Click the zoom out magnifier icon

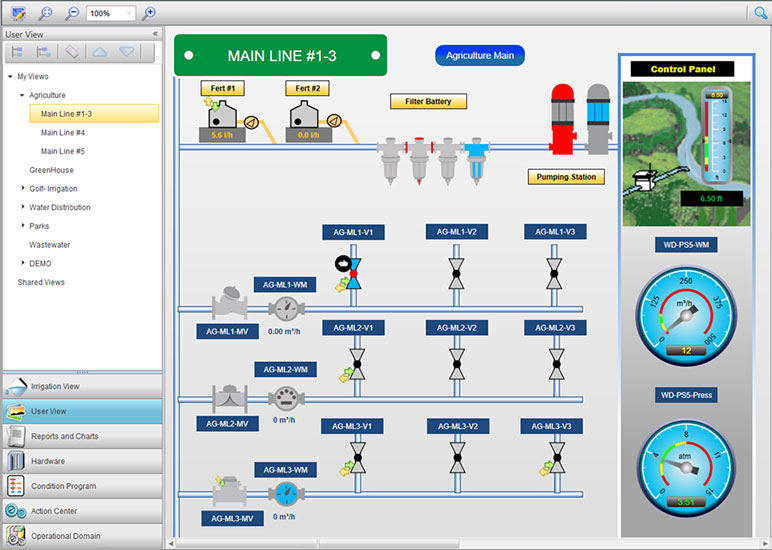[72, 13]
